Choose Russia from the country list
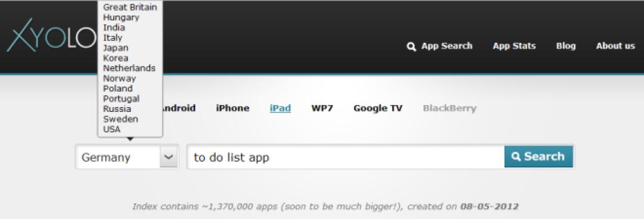 [117, 109]
